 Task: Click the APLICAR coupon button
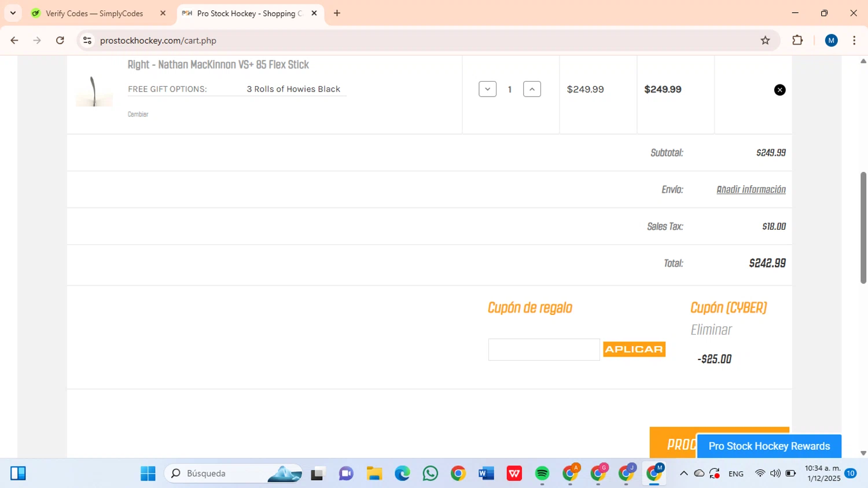point(634,349)
